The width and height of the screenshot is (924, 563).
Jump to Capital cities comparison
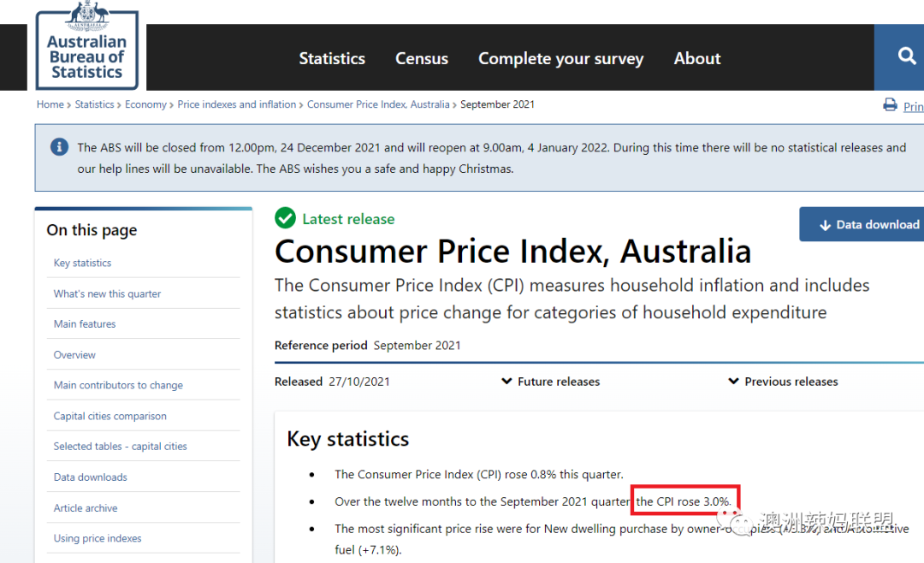pyautogui.click(x=110, y=416)
